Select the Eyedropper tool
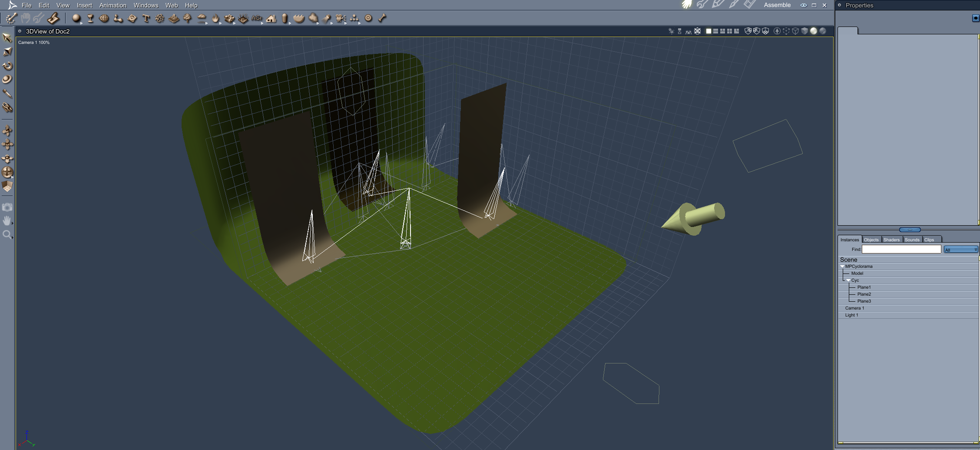The width and height of the screenshot is (980, 450). pos(7,93)
